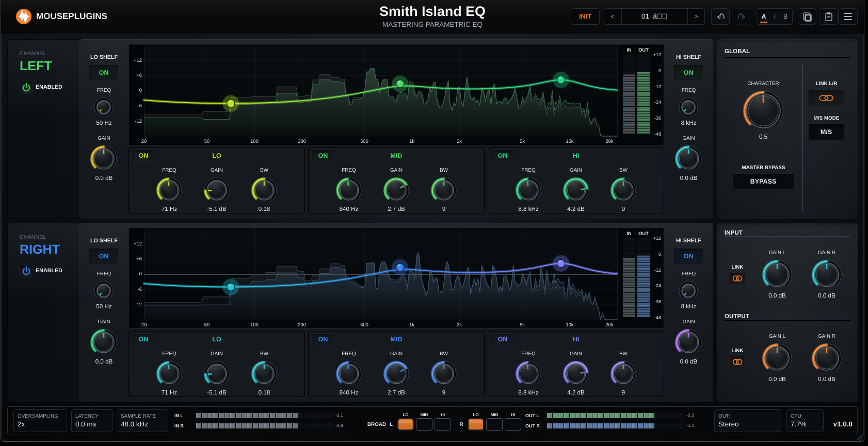Switch to A state
This screenshot has height=446, width=868.
pyautogui.click(x=764, y=16)
